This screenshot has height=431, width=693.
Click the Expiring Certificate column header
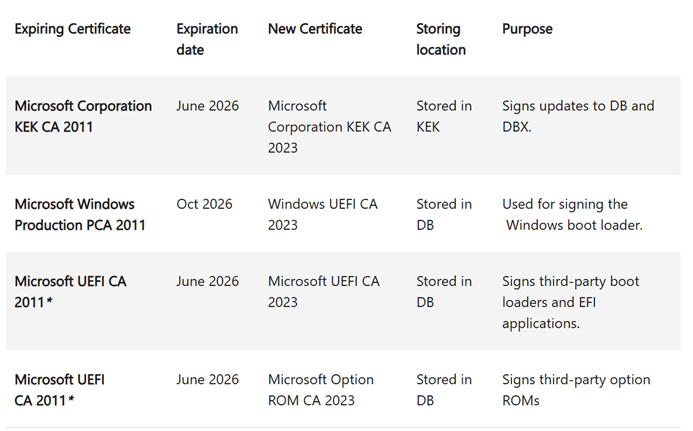click(72, 29)
